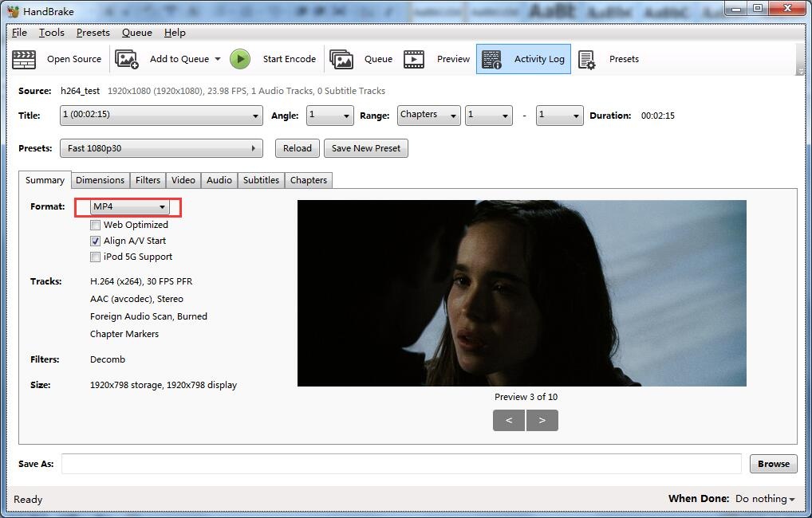
Task: Show the next preview image
Action: point(542,420)
